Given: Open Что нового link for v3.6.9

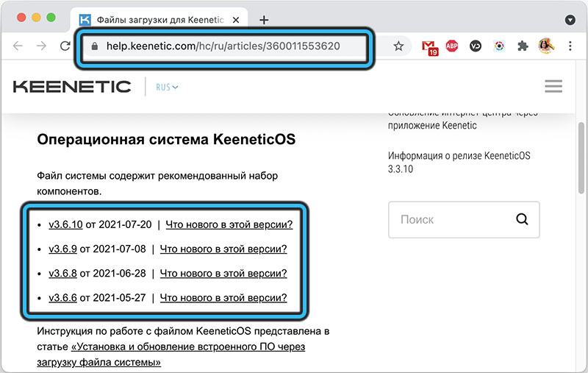Looking at the screenshot, I should pyautogui.click(x=223, y=249).
